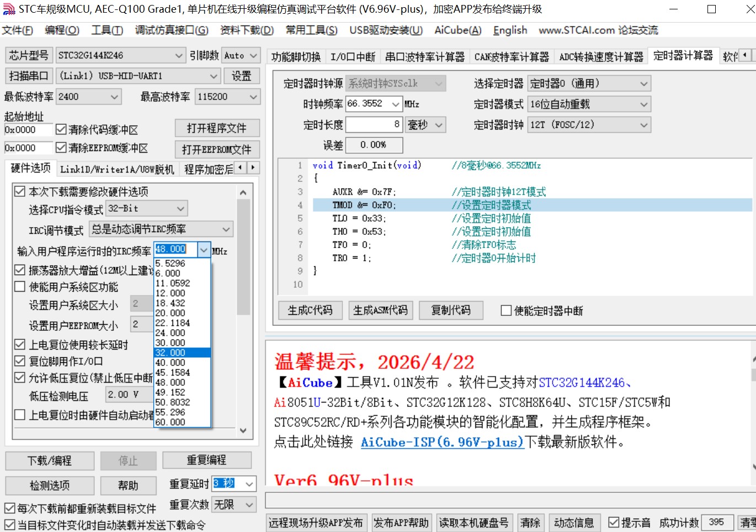Open 时钟频率 66.3552 dropdown

click(396, 104)
